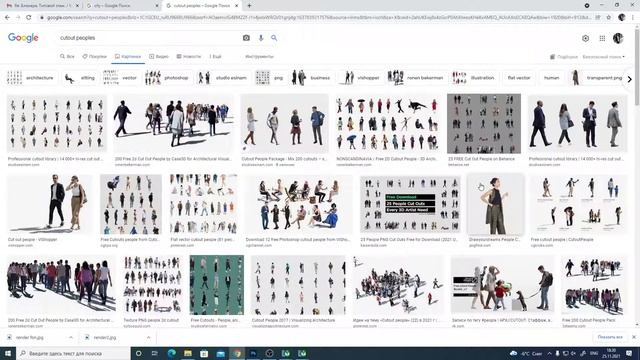Open the green background Free Cutouts thumbnail

click(217, 285)
